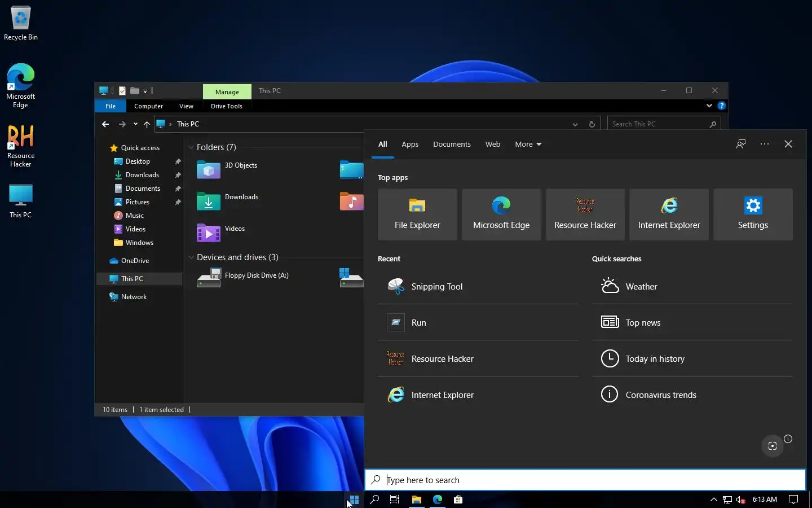This screenshot has width=812, height=508.
Task: Open Microsoft Edge taskbar icon
Action: click(x=438, y=500)
